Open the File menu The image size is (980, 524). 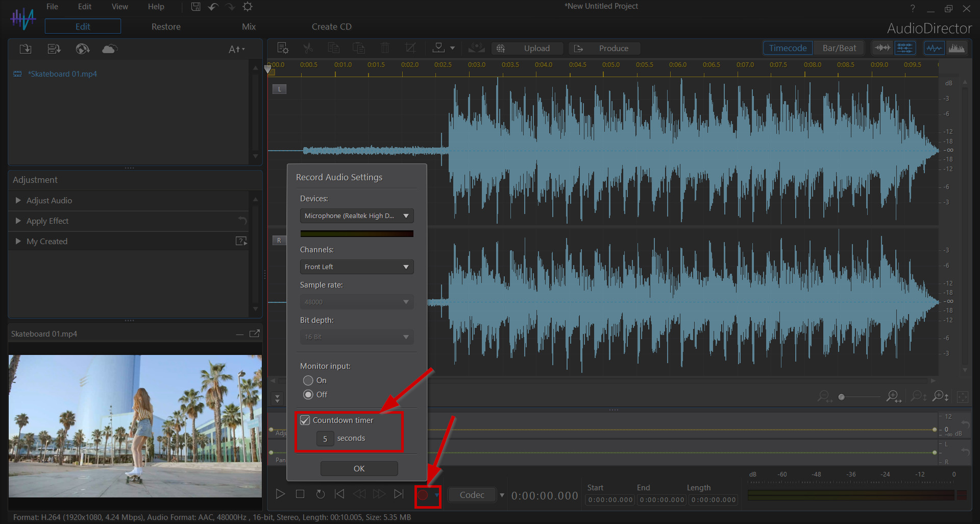[52, 7]
